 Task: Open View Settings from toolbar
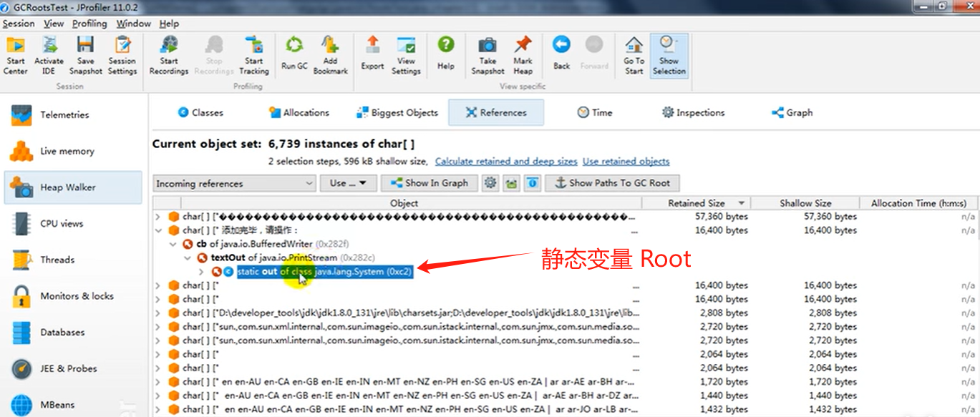(x=406, y=56)
